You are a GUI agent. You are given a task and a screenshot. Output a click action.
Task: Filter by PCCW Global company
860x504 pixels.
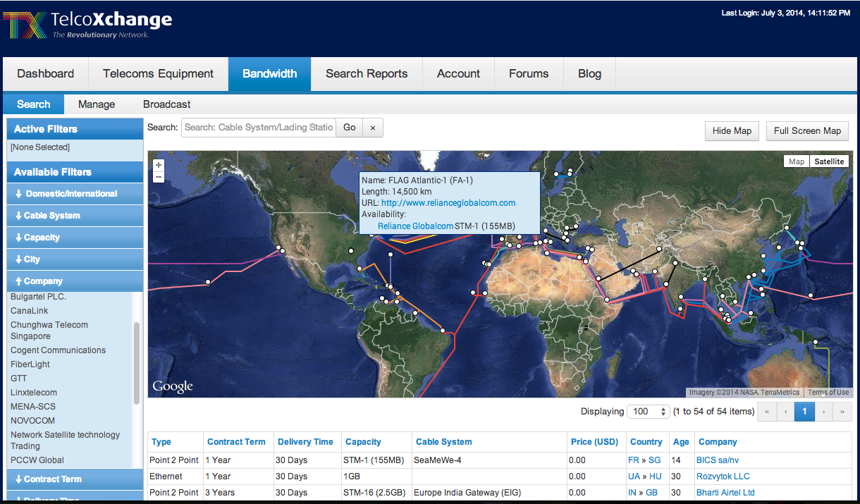point(37,460)
